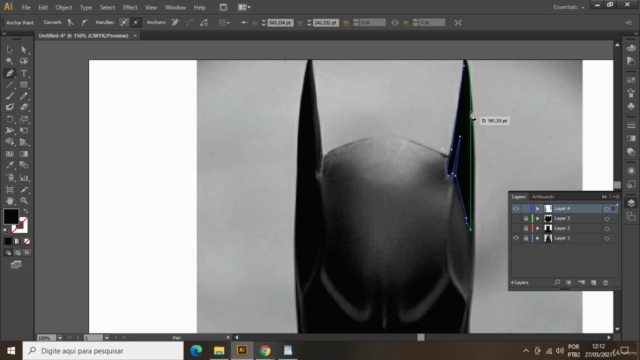Hide Layer 4 using eye icon

[x=516, y=209]
